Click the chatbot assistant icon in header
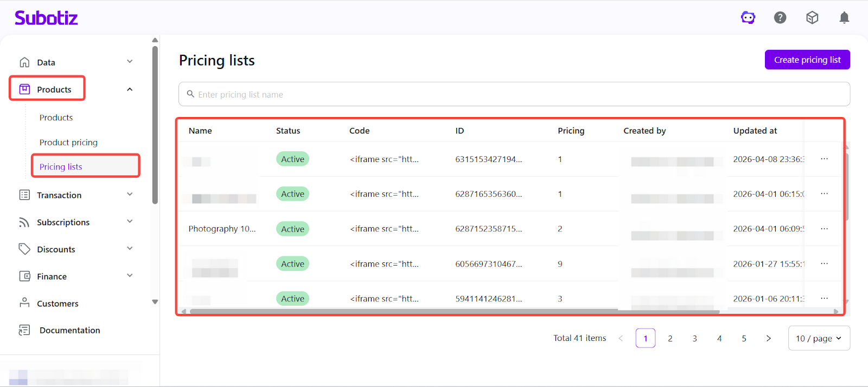This screenshot has height=387, width=868. 748,18
